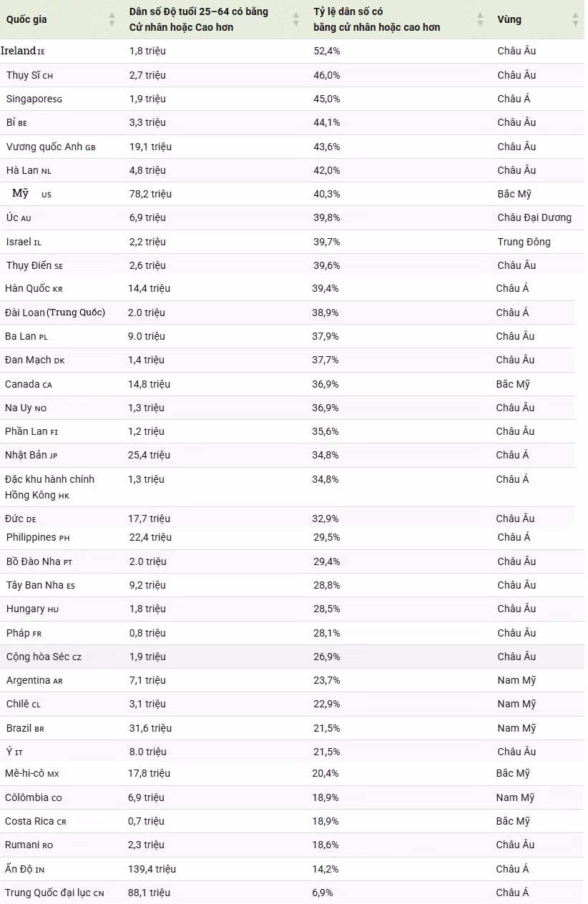Click the Hàn Quốc country name
588x904 pixels.
coord(34,288)
